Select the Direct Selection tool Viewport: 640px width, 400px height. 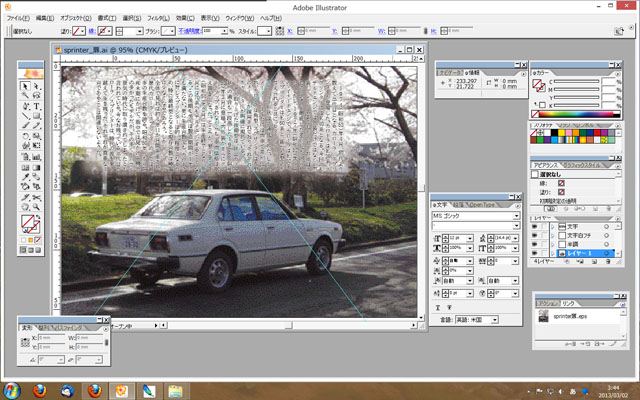click(36, 86)
